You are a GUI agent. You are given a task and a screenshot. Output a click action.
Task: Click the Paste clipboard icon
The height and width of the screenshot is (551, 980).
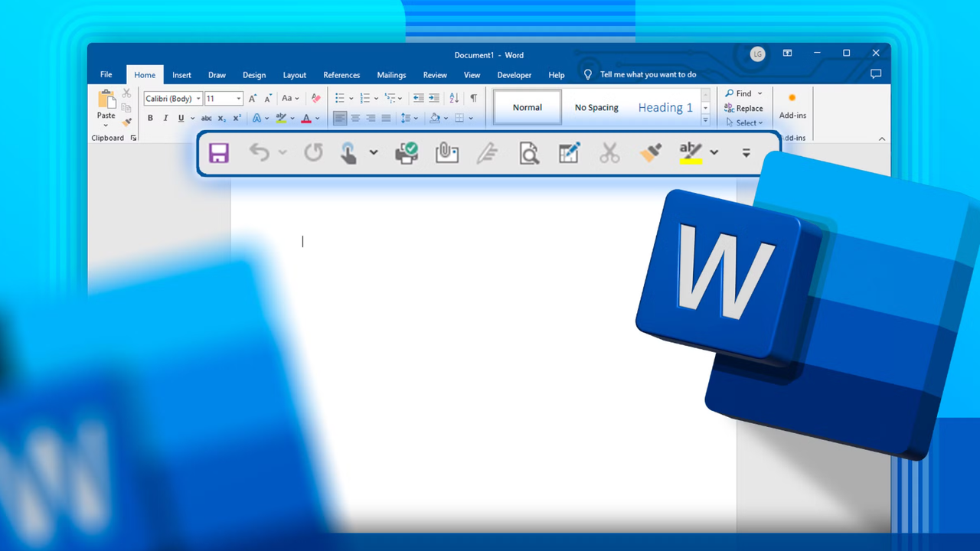[x=106, y=99]
